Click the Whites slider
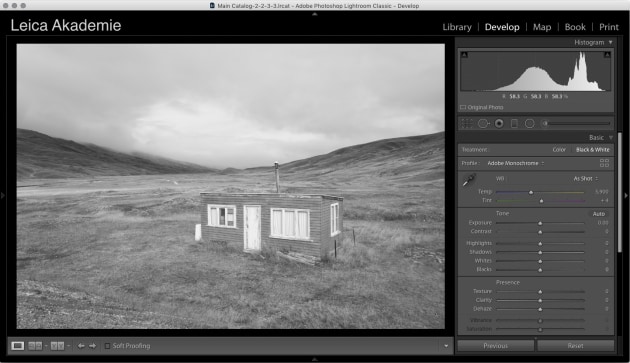 point(540,261)
